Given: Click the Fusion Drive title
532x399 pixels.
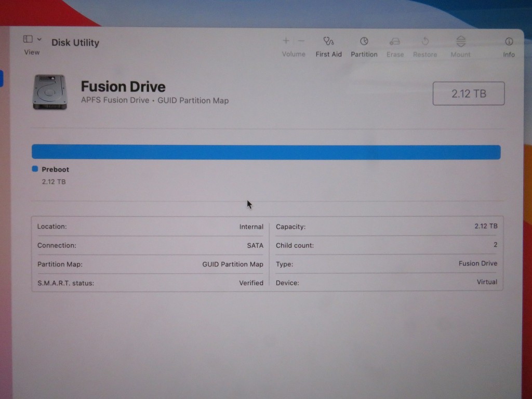Looking at the screenshot, I should [x=123, y=87].
